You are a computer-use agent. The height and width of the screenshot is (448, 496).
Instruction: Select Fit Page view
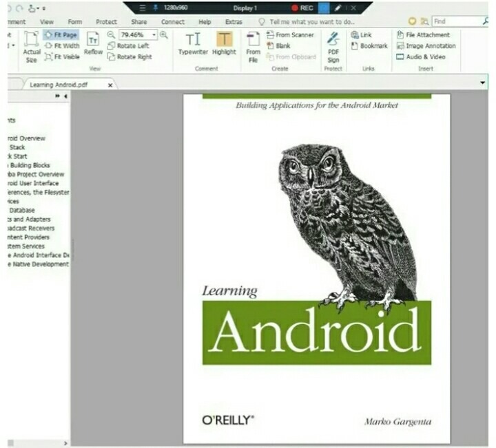61,35
